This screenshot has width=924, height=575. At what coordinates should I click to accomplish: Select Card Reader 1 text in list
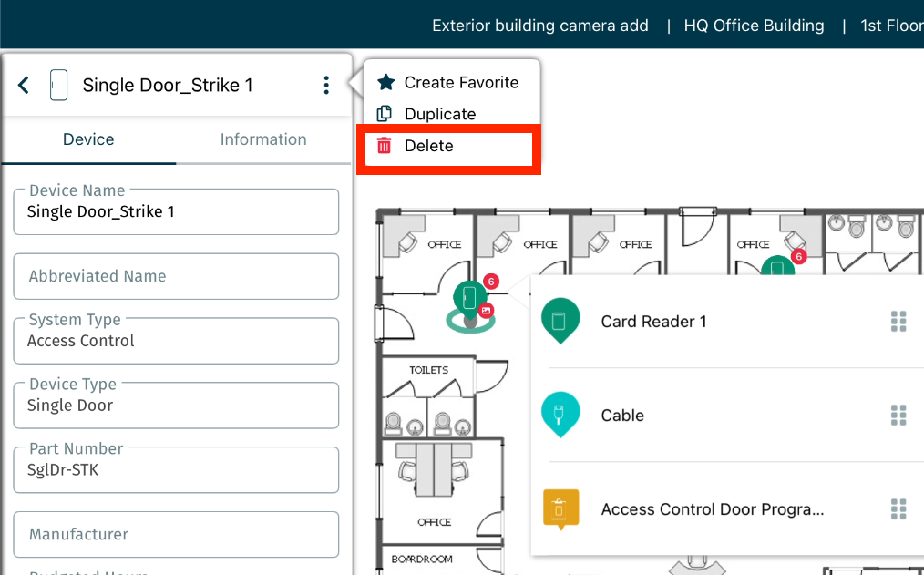coord(653,322)
